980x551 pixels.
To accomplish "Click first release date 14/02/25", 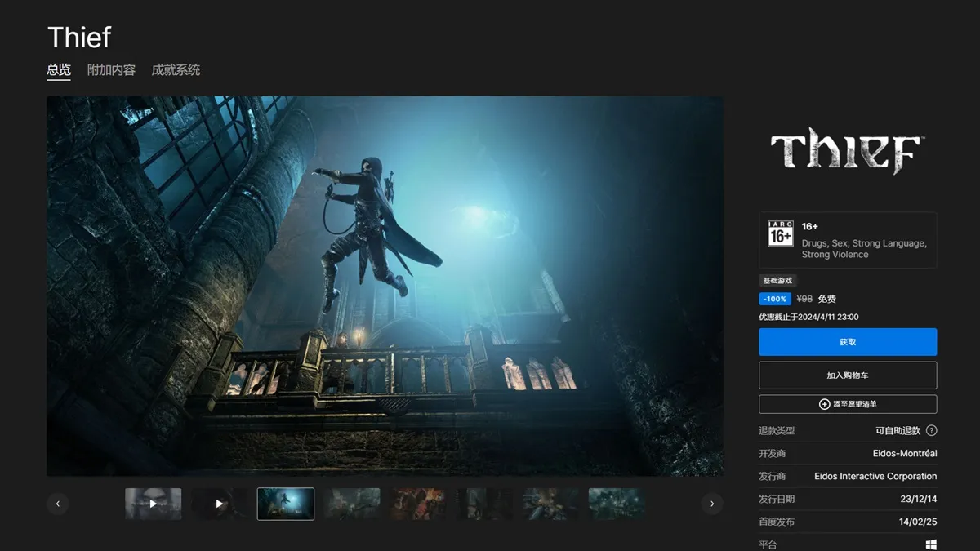I will coord(916,522).
